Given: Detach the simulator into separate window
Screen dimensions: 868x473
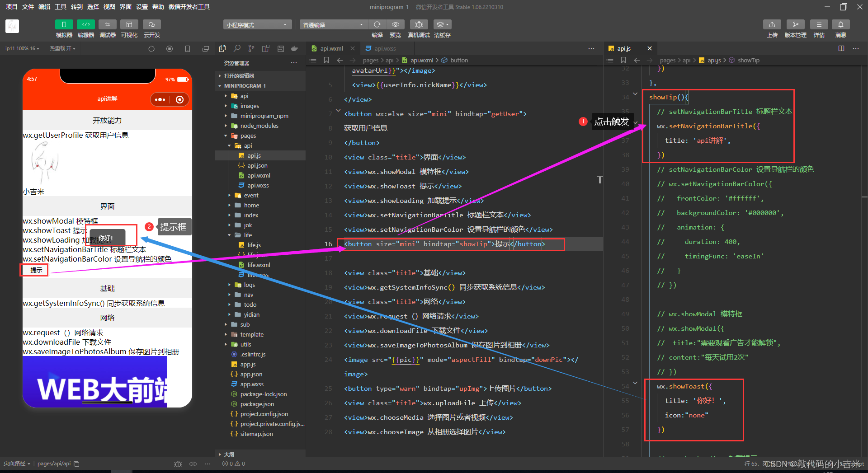Looking at the screenshot, I should [206, 49].
